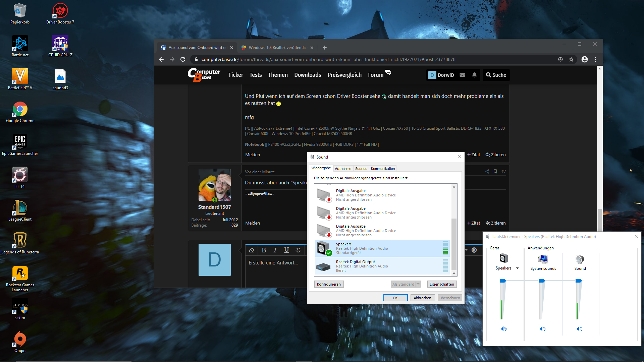Image resolution: width=644 pixels, height=362 pixels.
Task: Click the Speakers volume slider handle
Action: pyautogui.click(x=502, y=281)
